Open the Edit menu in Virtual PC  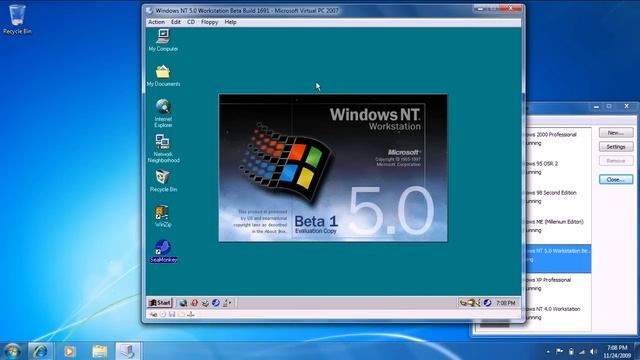pyautogui.click(x=176, y=22)
